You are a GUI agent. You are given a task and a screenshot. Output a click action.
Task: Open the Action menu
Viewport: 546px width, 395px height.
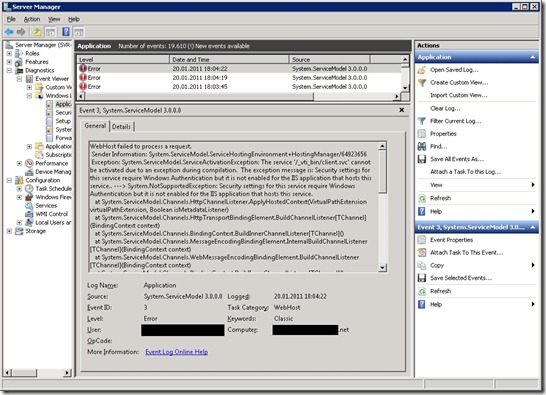pos(32,19)
